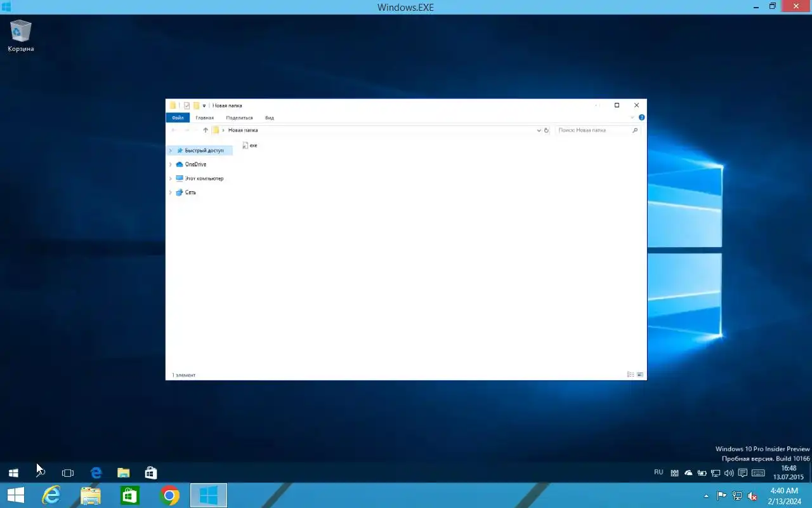This screenshot has height=508, width=812.
Task: Click the magnifier icon in Explorer search box
Action: [635, 130]
